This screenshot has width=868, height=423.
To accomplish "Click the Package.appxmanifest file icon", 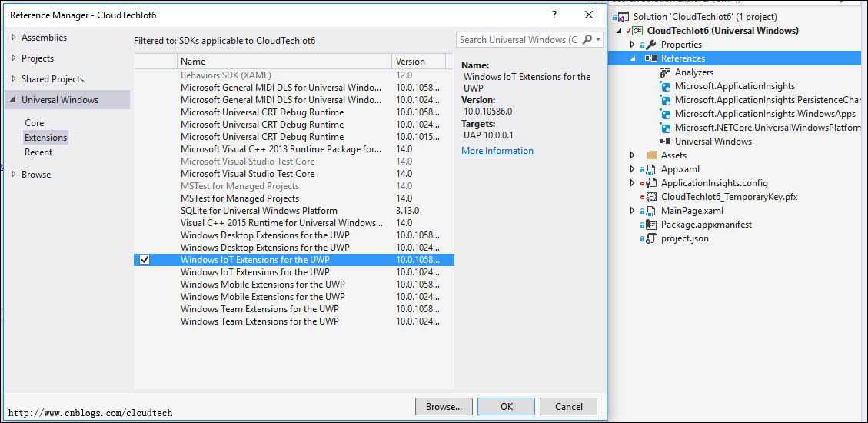I will point(651,225).
